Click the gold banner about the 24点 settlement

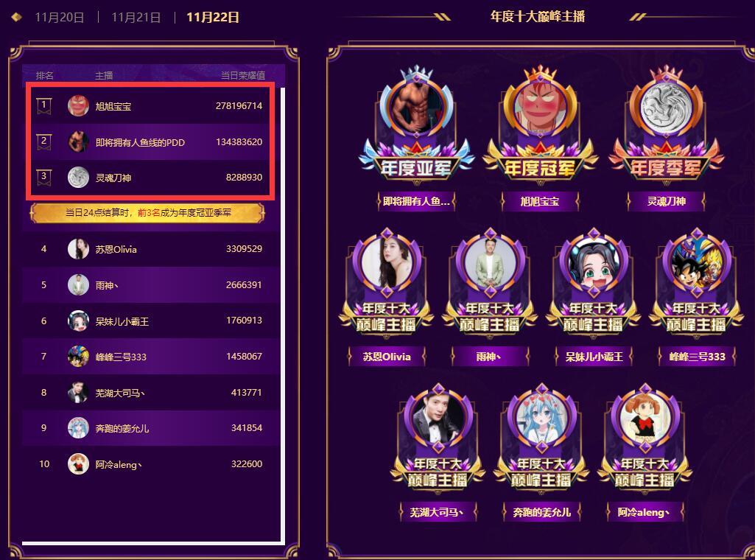tap(147, 213)
